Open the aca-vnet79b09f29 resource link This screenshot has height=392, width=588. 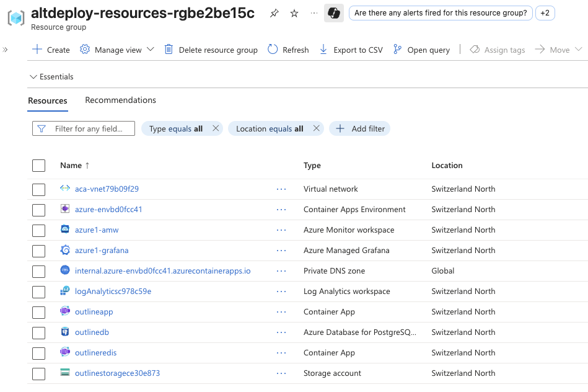pyautogui.click(x=107, y=189)
